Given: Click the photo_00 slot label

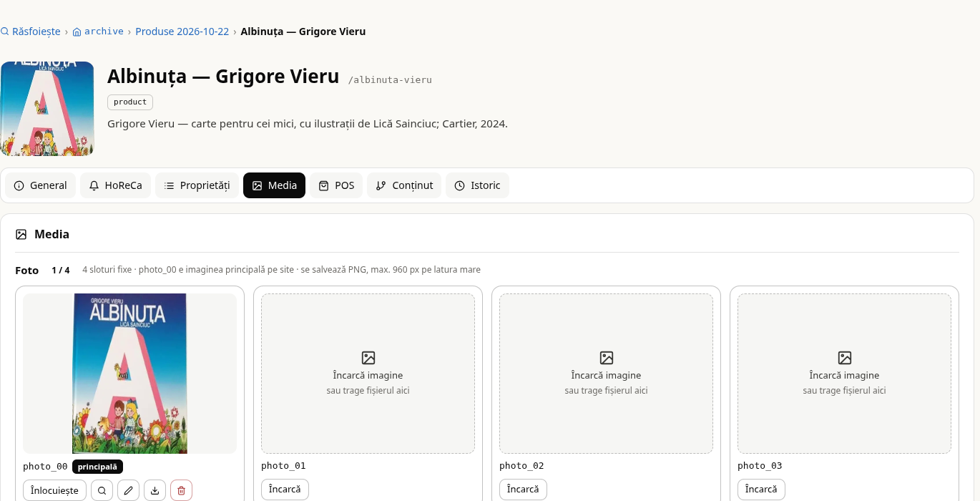Looking at the screenshot, I should [45, 467].
